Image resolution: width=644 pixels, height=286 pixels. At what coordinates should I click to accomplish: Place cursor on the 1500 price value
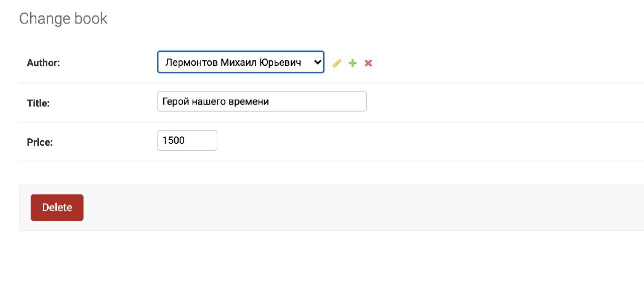[x=174, y=140]
